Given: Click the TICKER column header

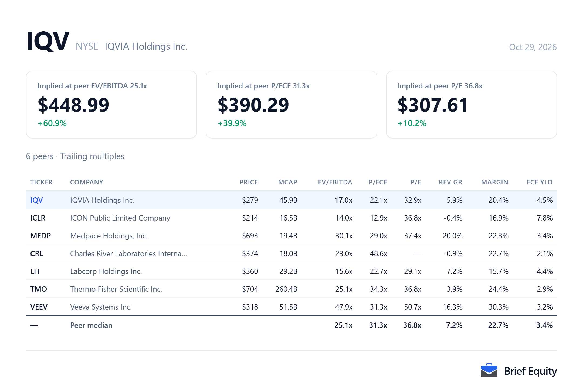Looking at the screenshot, I should 42,182.
